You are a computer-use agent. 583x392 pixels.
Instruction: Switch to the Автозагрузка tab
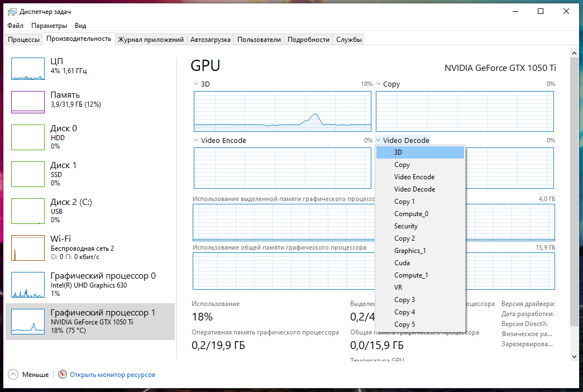pyautogui.click(x=210, y=40)
